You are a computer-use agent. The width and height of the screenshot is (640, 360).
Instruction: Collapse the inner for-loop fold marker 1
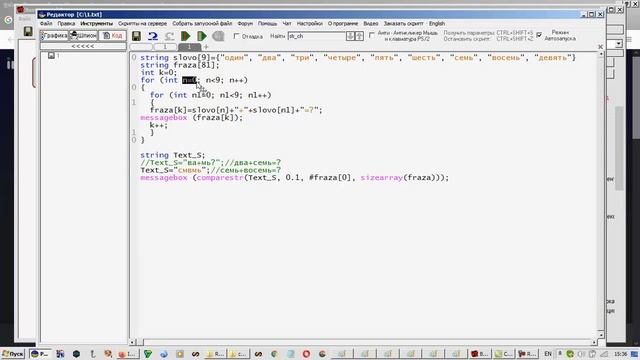[x=134, y=102]
